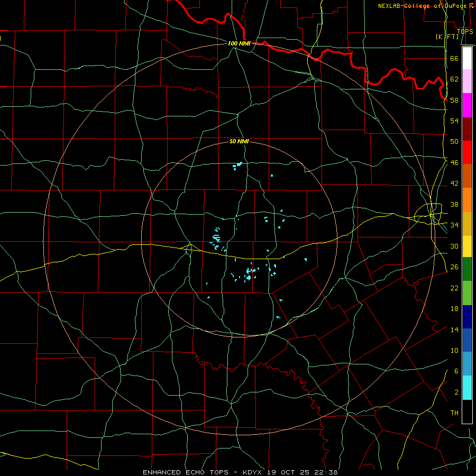The width and height of the screenshot is (476, 476).
Task: Click the '34' legend value
Action: 454,225
